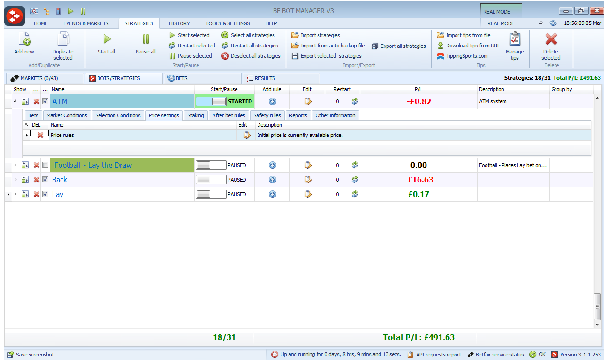
Task: Edit the Price rules entry
Action: [247, 135]
